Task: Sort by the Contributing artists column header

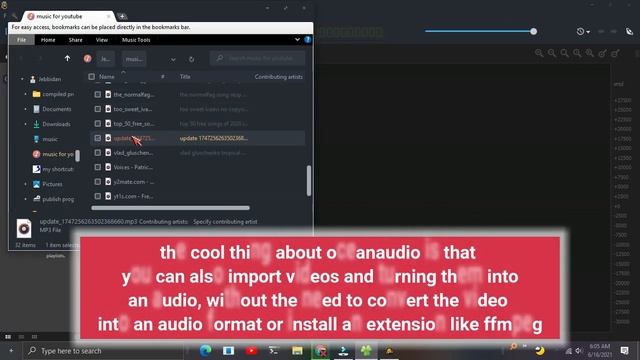Action: click(x=278, y=77)
